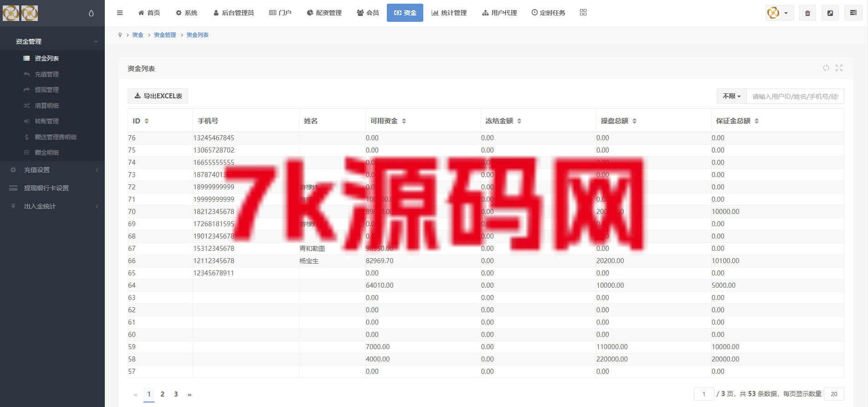Sort by 冻结金额 column arrows
The width and height of the screenshot is (868, 407).
(x=519, y=121)
